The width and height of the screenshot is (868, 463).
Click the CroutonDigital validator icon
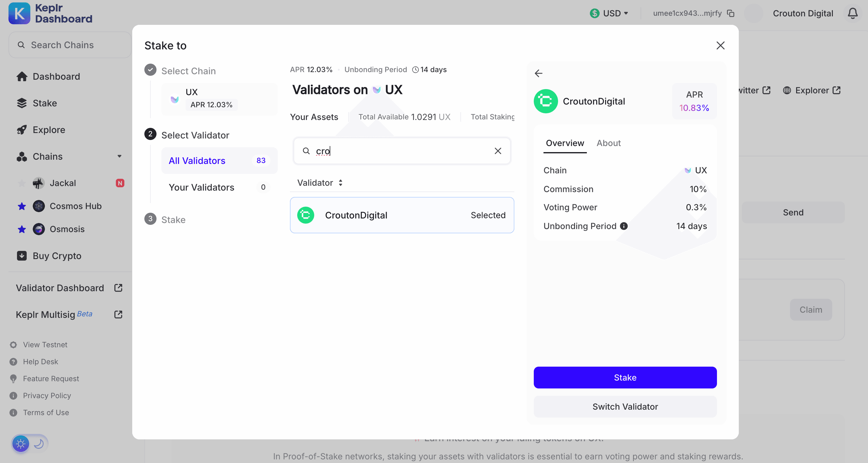coord(306,215)
